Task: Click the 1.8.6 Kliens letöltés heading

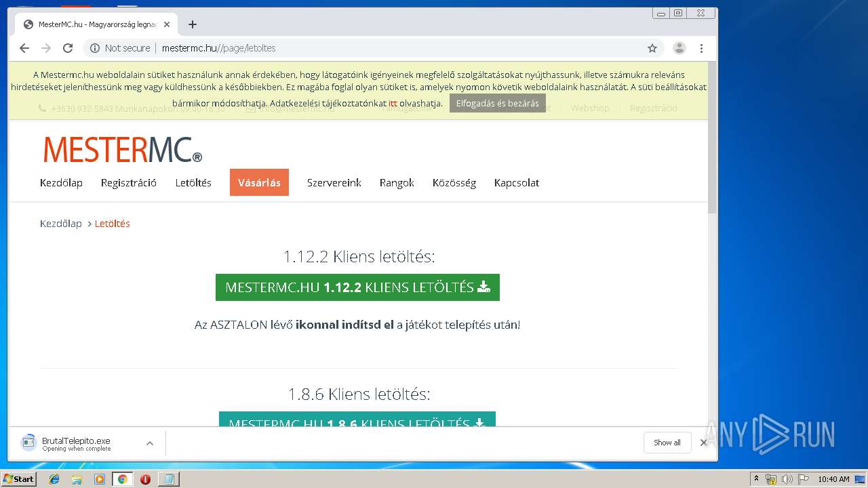Action: click(x=359, y=394)
